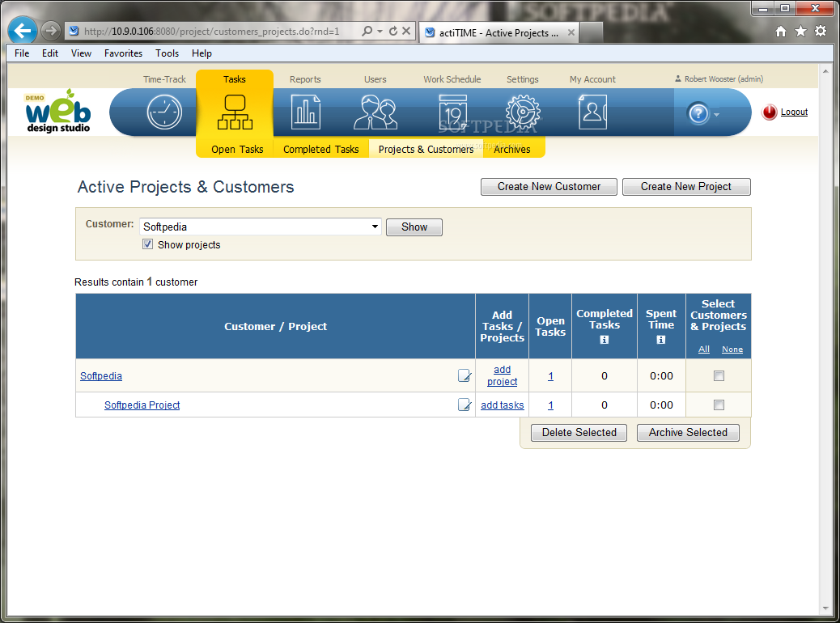The width and height of the screenshot is (840, 623).
Task: Click the page scrollbar down arrow
Action: coord(825,608)
